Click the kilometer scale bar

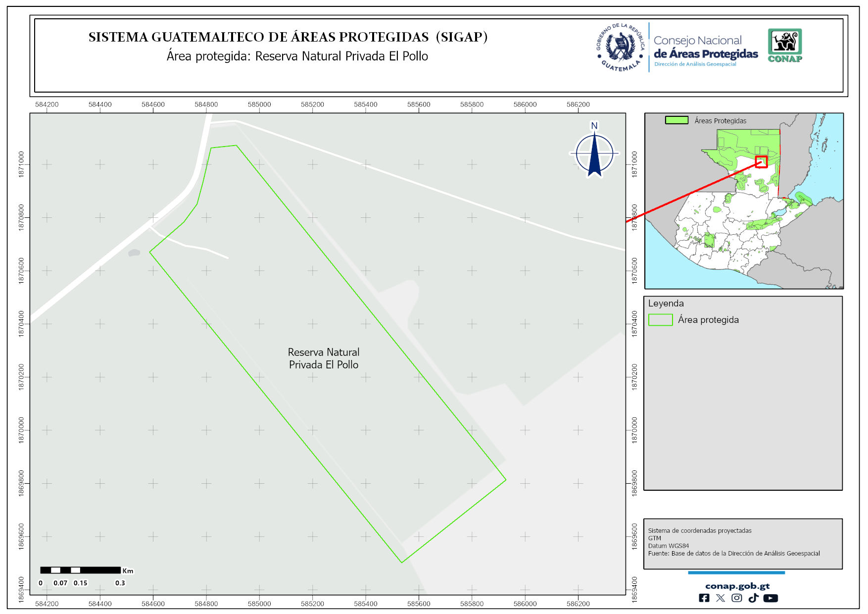point(80,570)
